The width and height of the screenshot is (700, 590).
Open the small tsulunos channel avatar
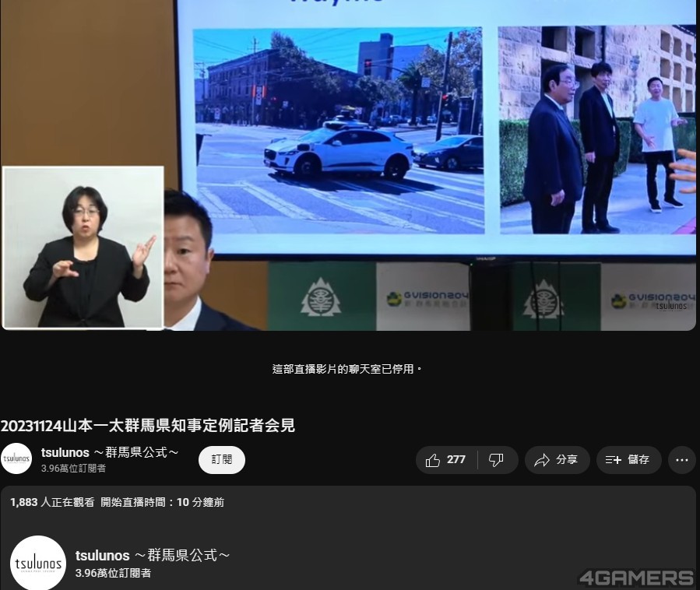coord(16,458)
